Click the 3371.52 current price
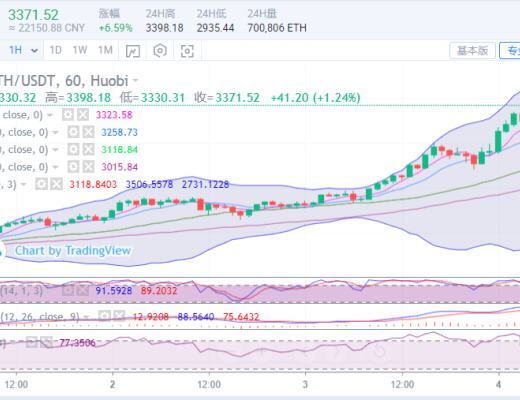This screenshot has height=400, width=520. [33, 15]
